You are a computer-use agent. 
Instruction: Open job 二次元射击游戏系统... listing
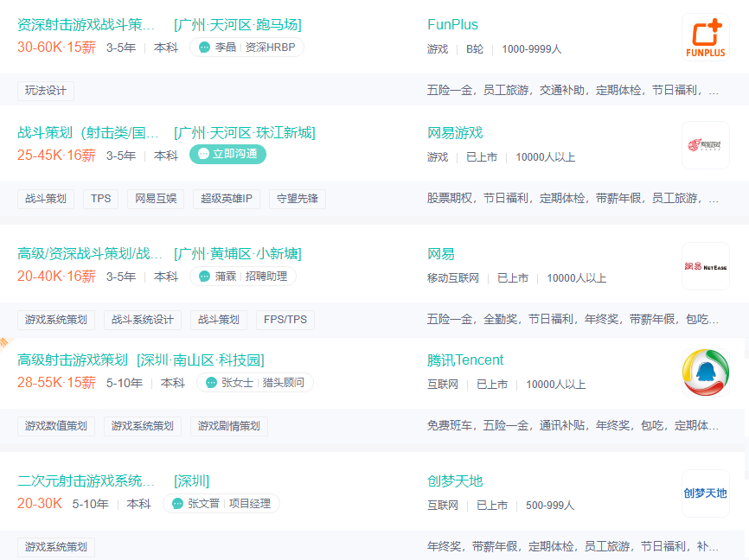click(x=86, y=480)
